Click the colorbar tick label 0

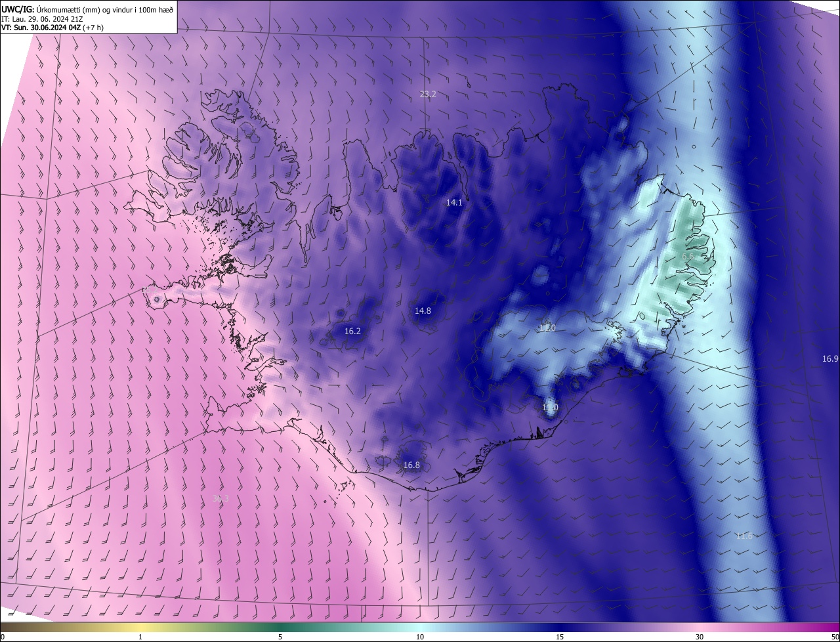coord(2,637)
